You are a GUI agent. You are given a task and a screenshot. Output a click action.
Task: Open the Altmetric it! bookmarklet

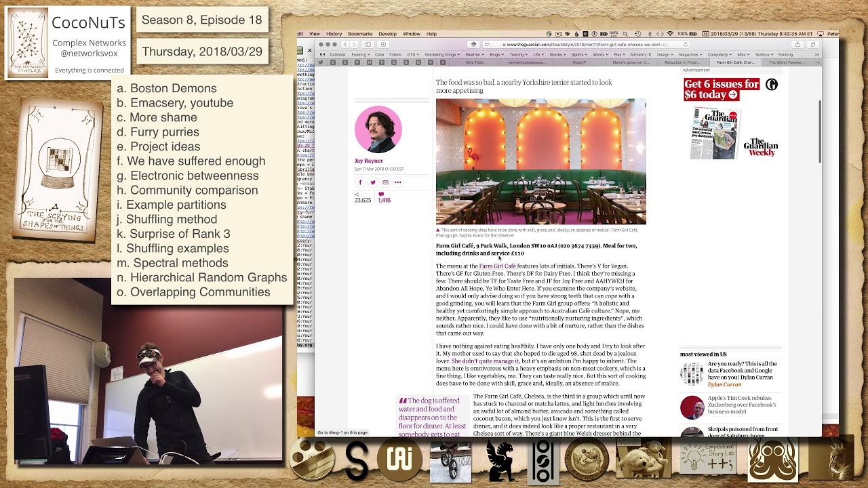(x=641, y=55)
